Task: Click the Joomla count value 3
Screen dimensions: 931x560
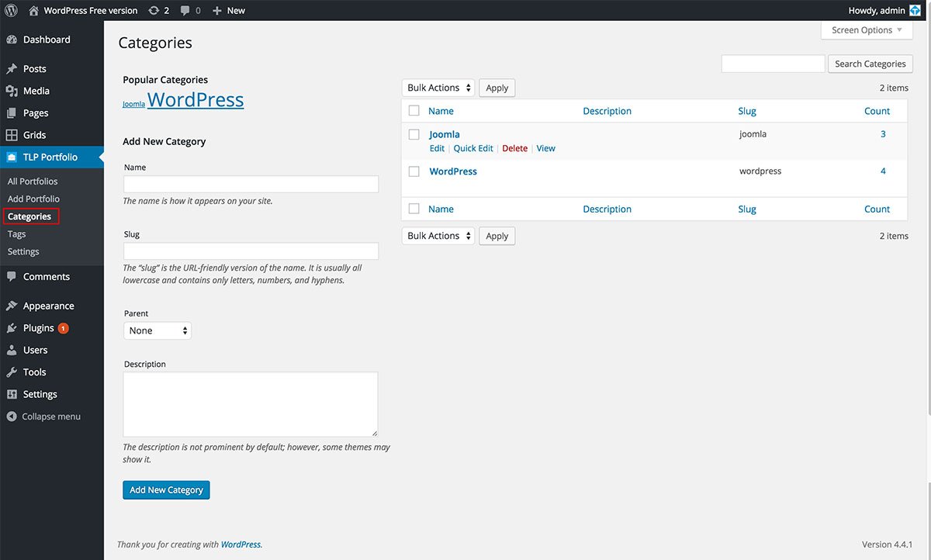Action: click(883, 134)
